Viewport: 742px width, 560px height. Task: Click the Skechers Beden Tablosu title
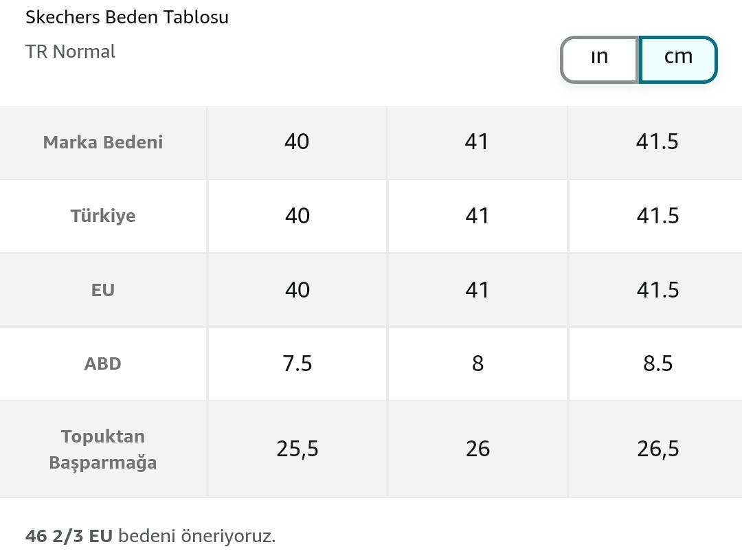point(127,17)
